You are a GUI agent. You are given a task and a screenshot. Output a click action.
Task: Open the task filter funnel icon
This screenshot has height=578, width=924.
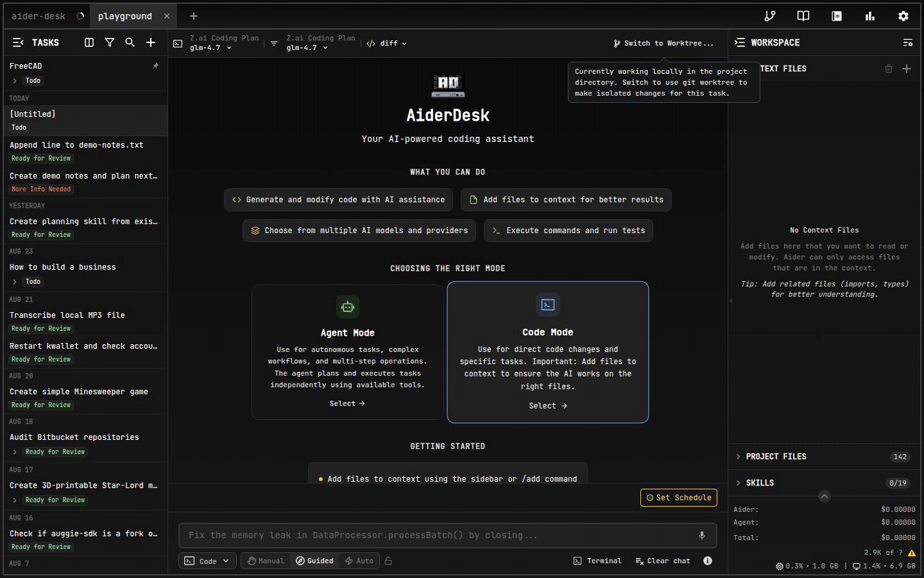110,42
